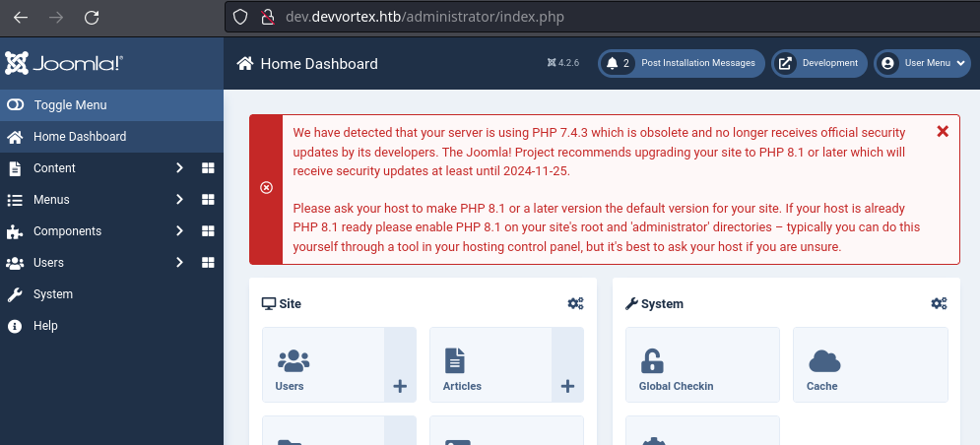Open Home Dashboard sidebar item
The image size is (980, 445).
point(112,136)
